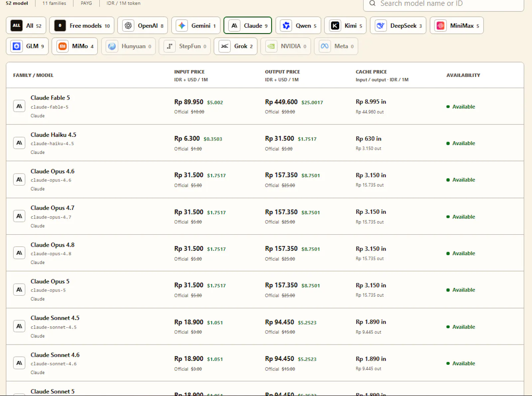
Task: Click the Claude Fable 5 model name
Action: point(50,98)
